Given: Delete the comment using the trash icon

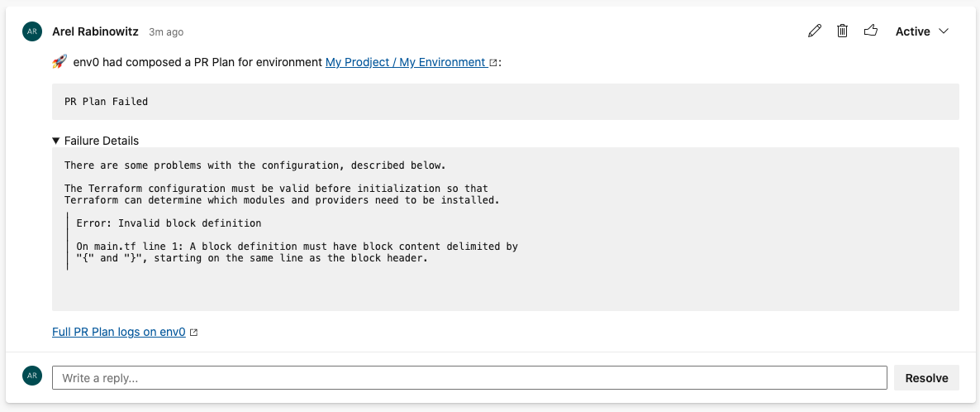Looking at the screenshot, I should 843,31.
